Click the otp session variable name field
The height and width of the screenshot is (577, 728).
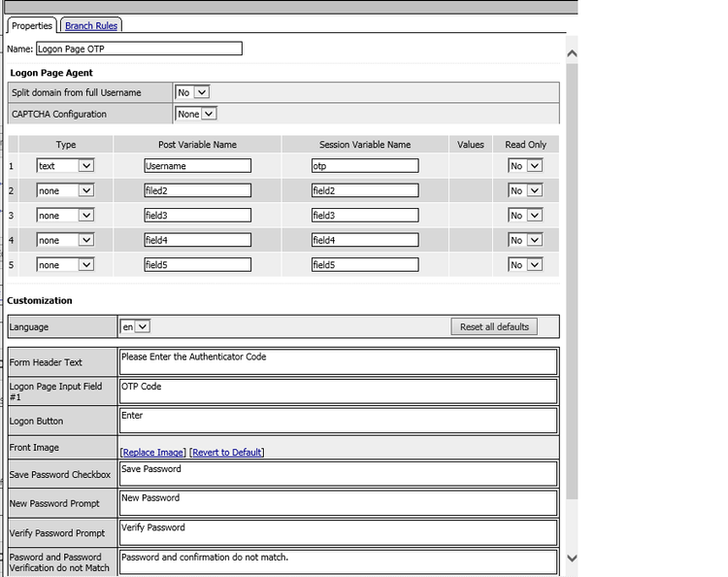pos(364,166)
